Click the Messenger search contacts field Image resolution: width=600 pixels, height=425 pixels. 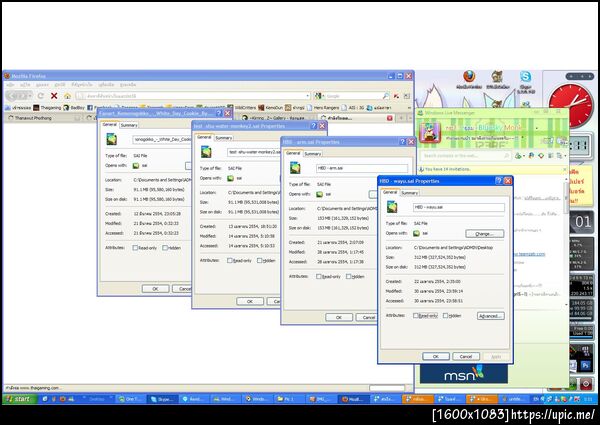(465, 156)
